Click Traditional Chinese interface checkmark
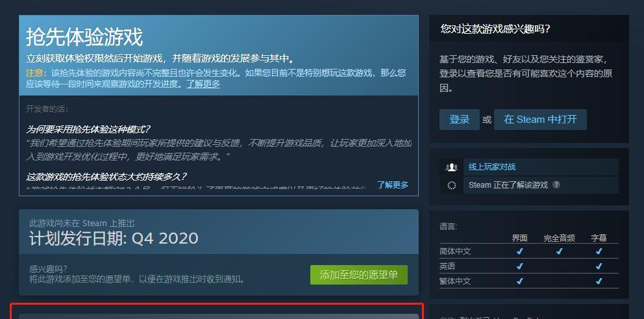644x319 pixels. pyautogui.click(x=519, y=281)
